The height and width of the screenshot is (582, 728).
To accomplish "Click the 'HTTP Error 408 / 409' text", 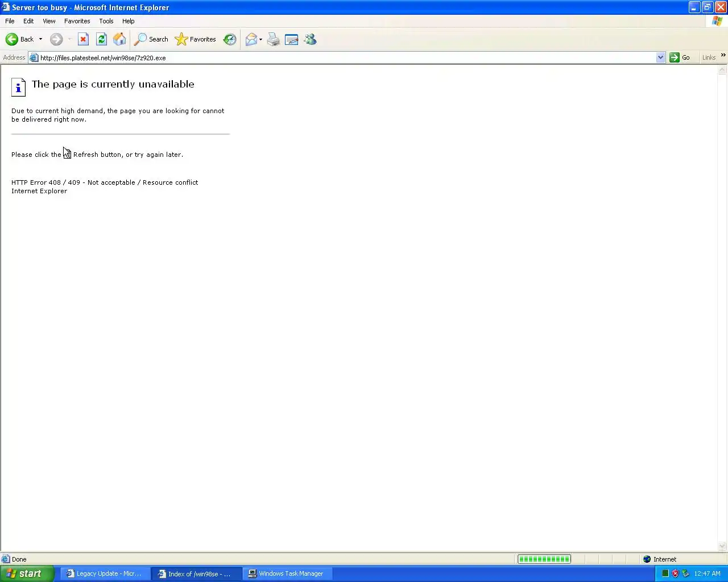I will point(45,182).
